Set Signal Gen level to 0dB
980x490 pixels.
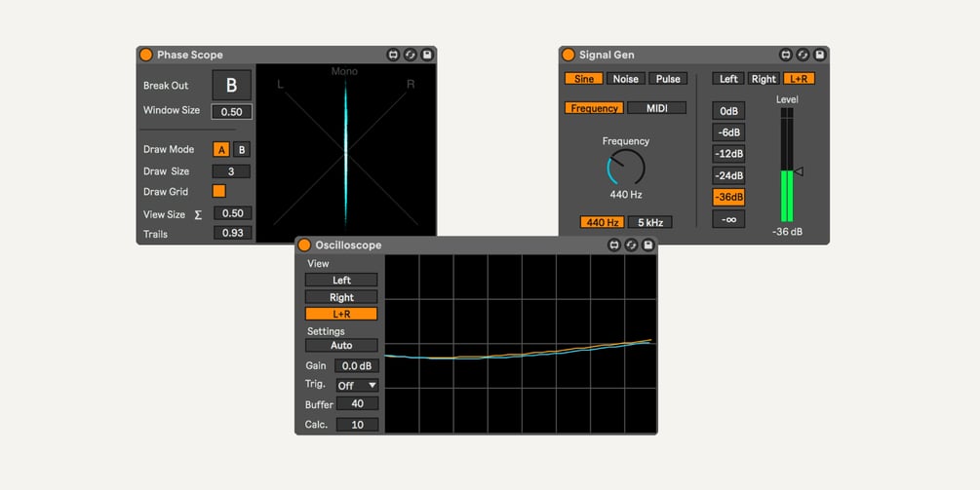coord(728,111)
